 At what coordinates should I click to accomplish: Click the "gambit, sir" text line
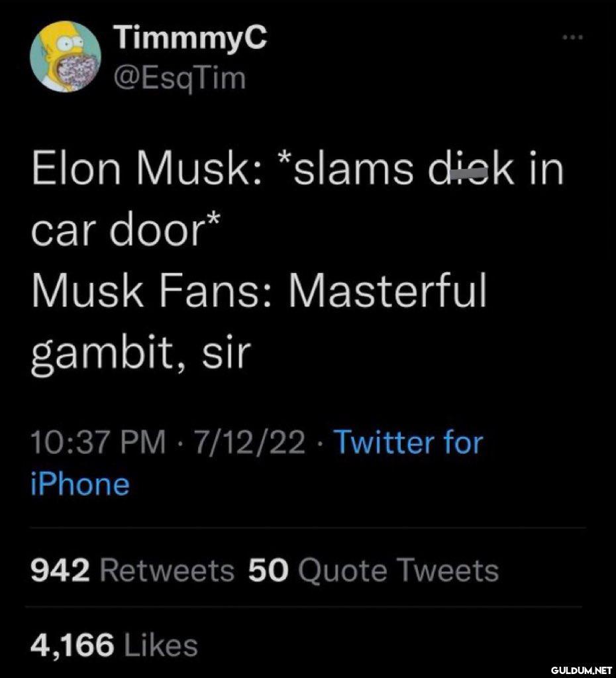[x=141, y=354]
